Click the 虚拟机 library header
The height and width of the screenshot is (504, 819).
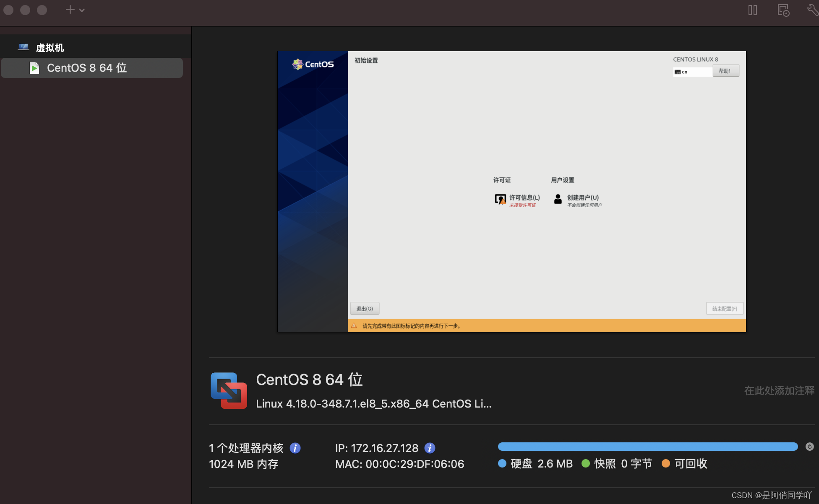click(x=50, y=48)
